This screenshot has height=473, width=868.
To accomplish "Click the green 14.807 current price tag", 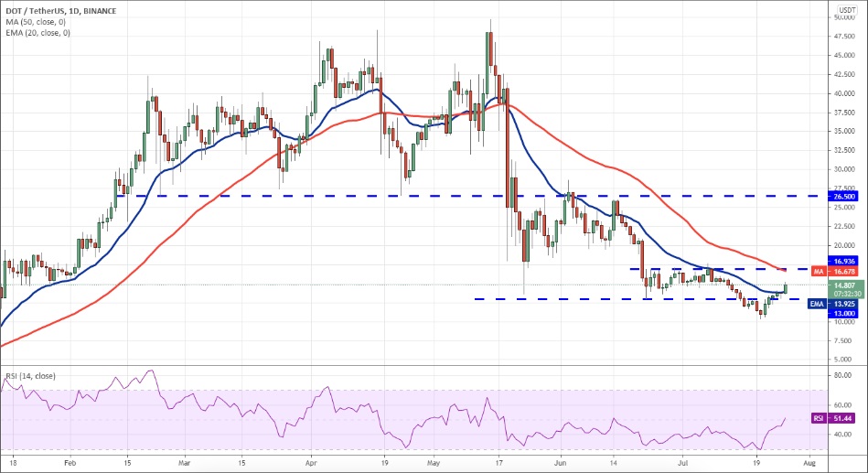I will coord(846,290).
